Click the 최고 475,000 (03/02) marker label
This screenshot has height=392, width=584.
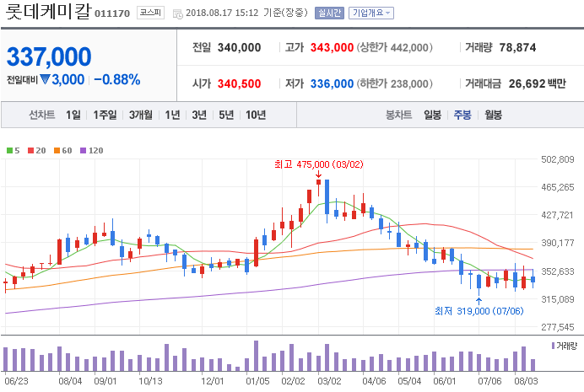click(319, 164)
